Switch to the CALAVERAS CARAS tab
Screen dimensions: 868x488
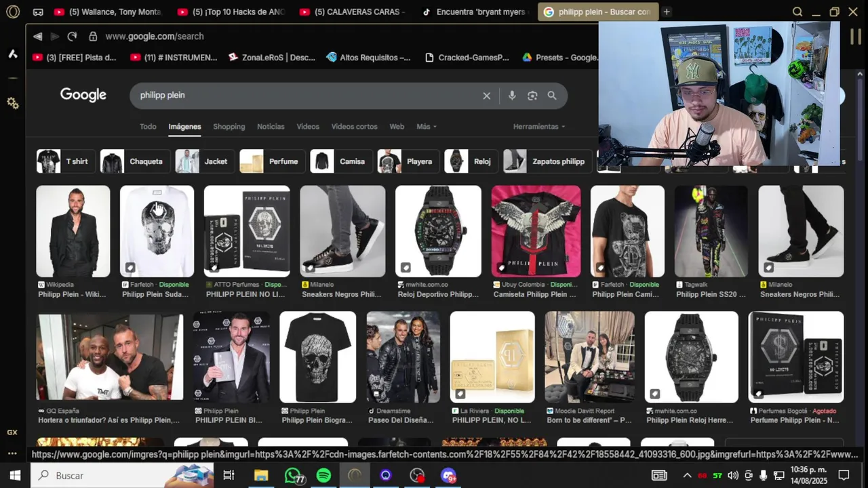click(x=354, y=12)
